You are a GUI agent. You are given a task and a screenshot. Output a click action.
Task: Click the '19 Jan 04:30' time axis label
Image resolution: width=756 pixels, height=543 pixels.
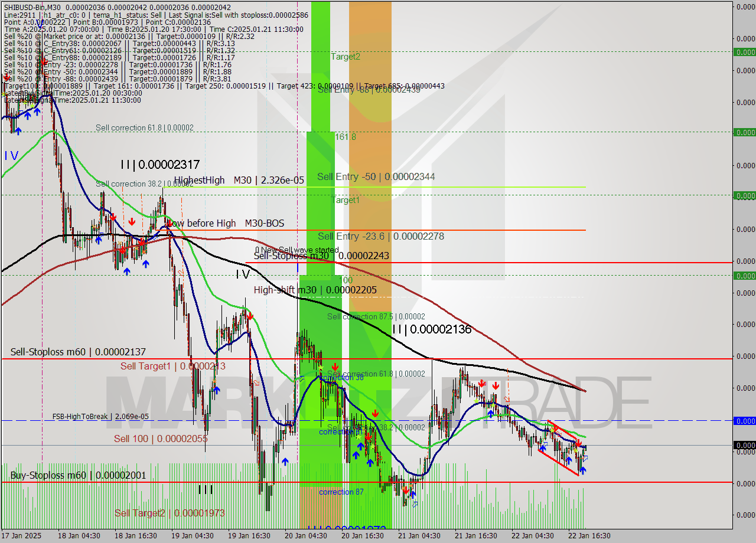coord(192,535)
